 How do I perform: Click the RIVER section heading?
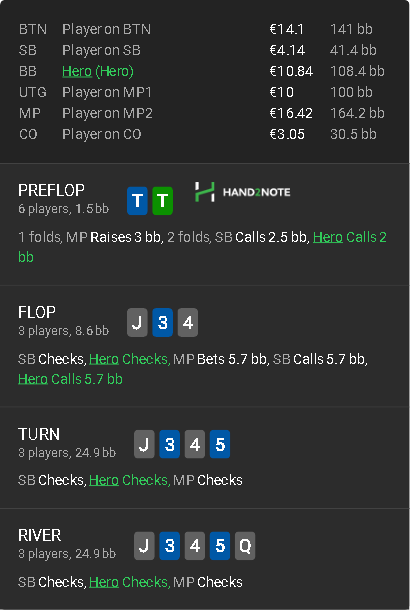pos(40,535)
